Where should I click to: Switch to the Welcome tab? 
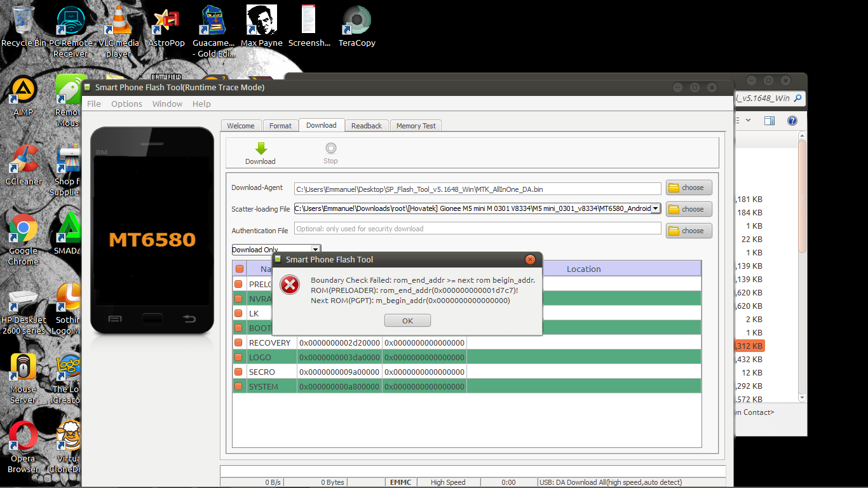(241, 126)
